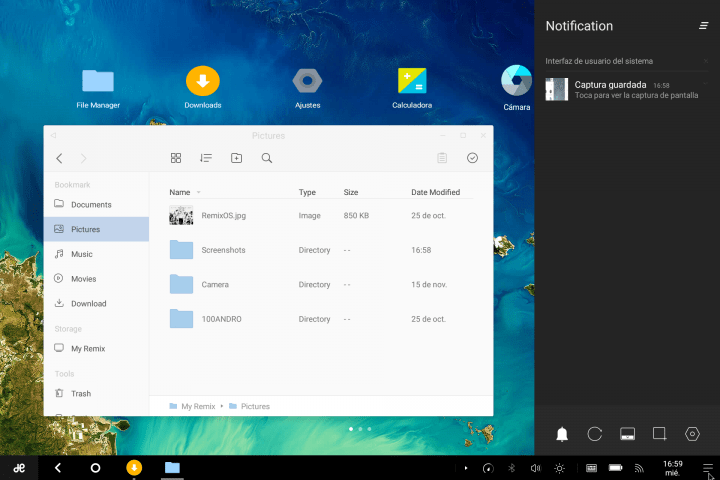This screenshot has width=720, height=480.
Task: Clear all notifications icon
Action: point(703,26)
